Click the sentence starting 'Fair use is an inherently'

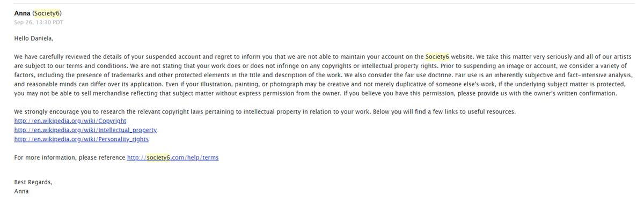[x=322, y=79]
